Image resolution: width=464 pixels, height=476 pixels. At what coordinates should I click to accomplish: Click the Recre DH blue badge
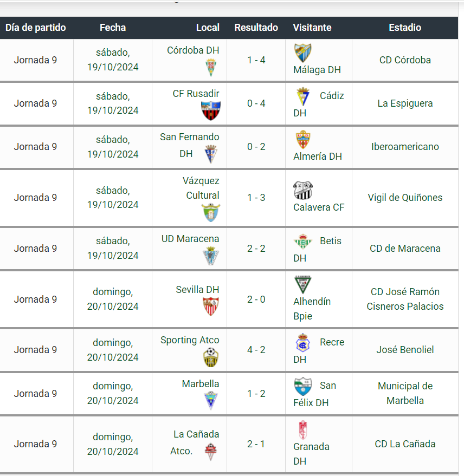(x=302, y=342)
